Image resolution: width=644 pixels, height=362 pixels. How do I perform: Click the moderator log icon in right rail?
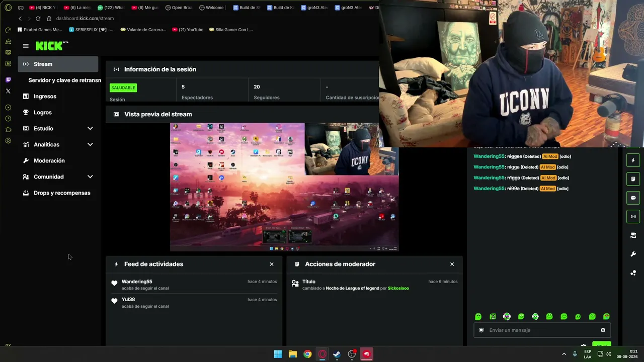coord(633,179)
